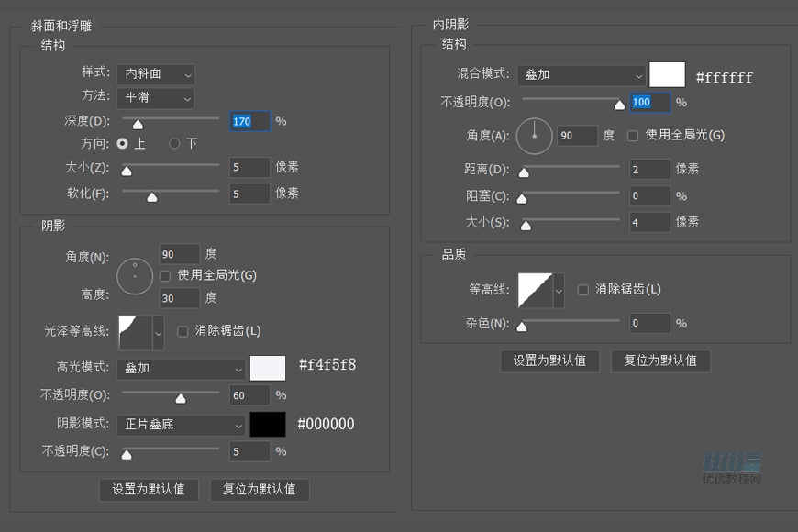The image size is (798, 532).
Task: Open the 高光模式 blend mode dropdown
Action: tap(181, 368)
